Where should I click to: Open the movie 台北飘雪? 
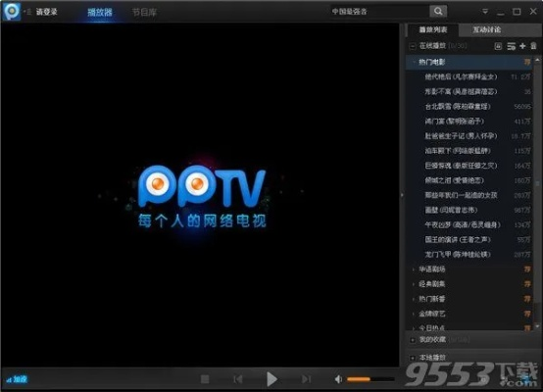469,107
